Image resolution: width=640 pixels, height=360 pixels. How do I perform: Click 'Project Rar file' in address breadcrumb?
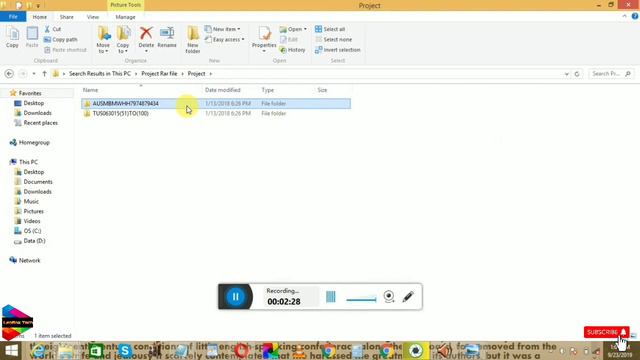tap(159, 74)
